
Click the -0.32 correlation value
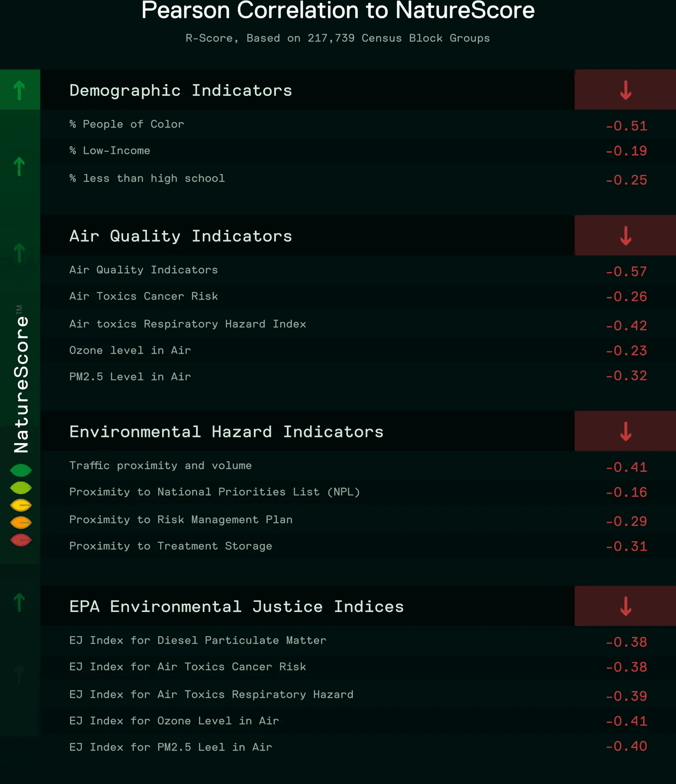pyautogui.click(x=626, y=376)
